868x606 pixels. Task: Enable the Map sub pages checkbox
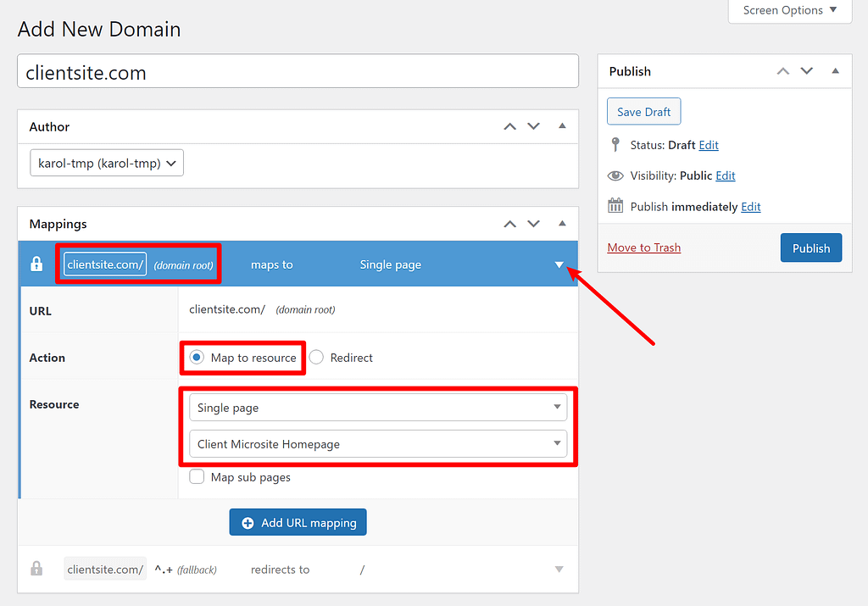click(196, 476)
